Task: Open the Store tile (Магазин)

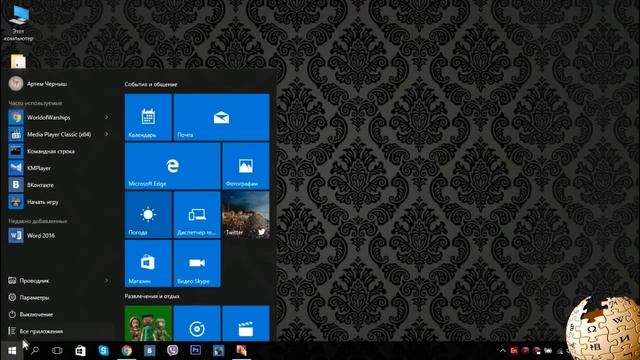Action: (x=148, y=264)
